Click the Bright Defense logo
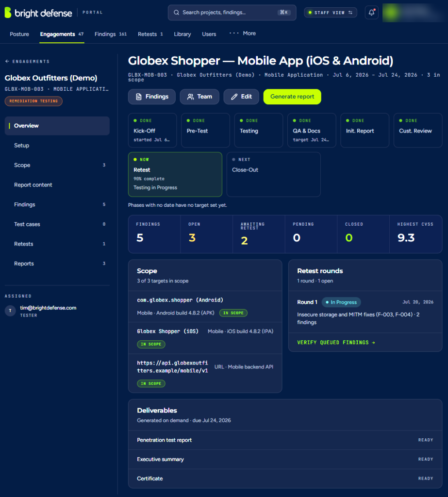 click(x=38, y=13)
